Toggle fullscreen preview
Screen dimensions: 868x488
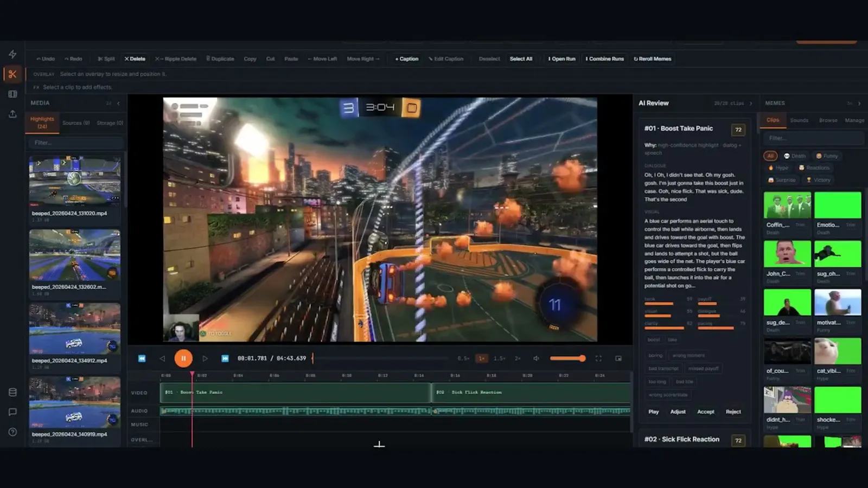[598, 358]
